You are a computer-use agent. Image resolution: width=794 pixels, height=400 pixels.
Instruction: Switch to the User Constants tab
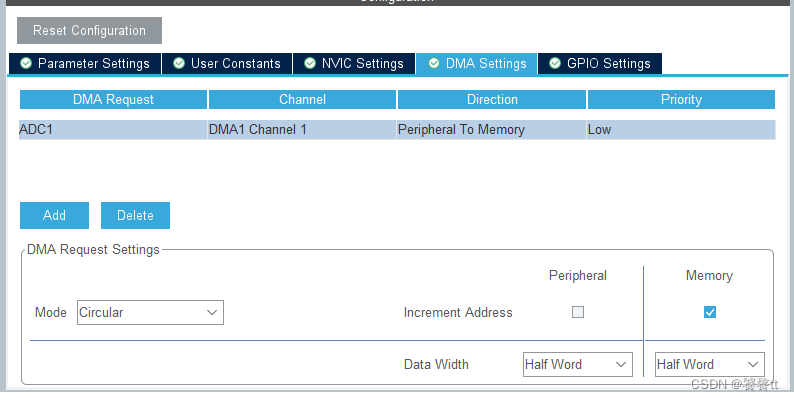tap(227, 64)
